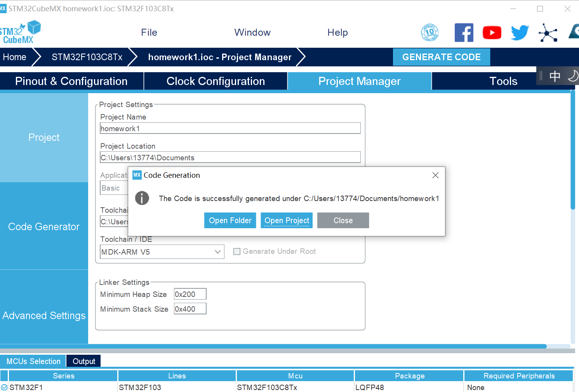
Task: Switch to Pinout & Configuration tab
Action: click(x=71, y=81)
